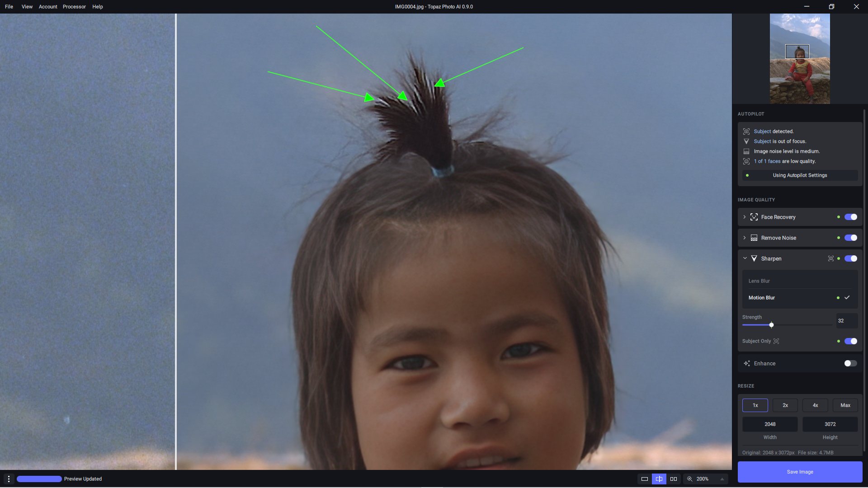The width and height of the screenshot is (868, 488).
Task: Select split slider view mode icon
Action: (x=659, y=479)
